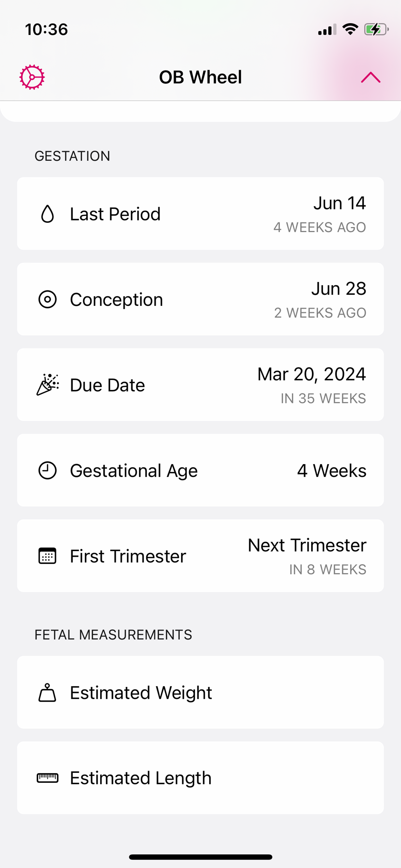
Task: Tap the Due Date party popper icon
Action: (47, 385)
